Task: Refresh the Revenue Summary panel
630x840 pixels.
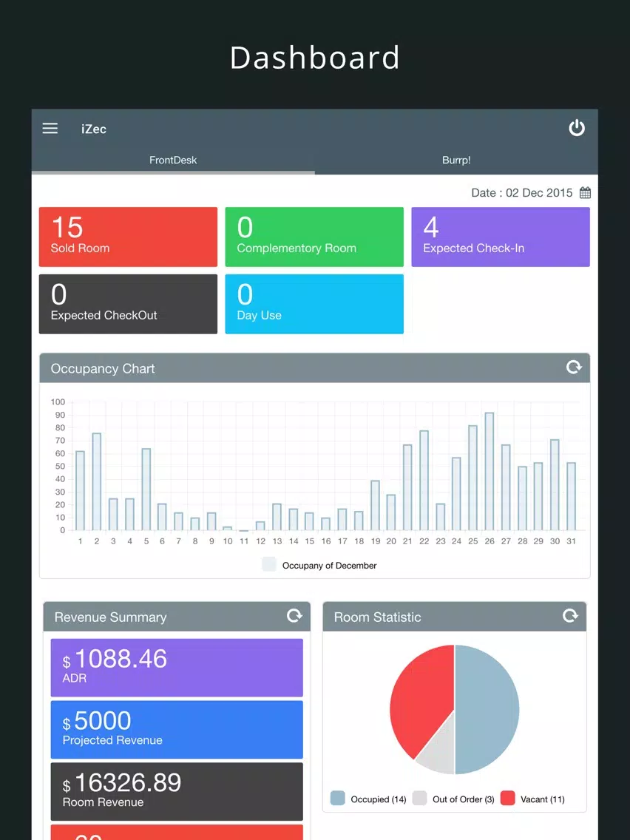Action: pyautogui.click(x=294, y=615)
